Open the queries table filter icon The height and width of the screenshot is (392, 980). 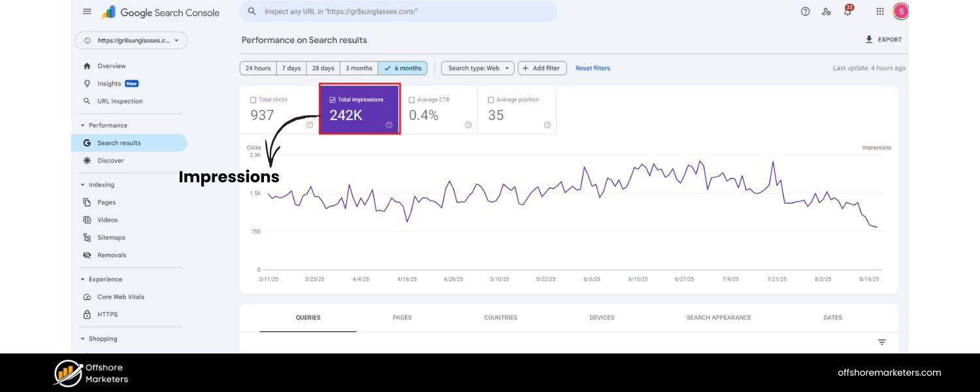880,340
